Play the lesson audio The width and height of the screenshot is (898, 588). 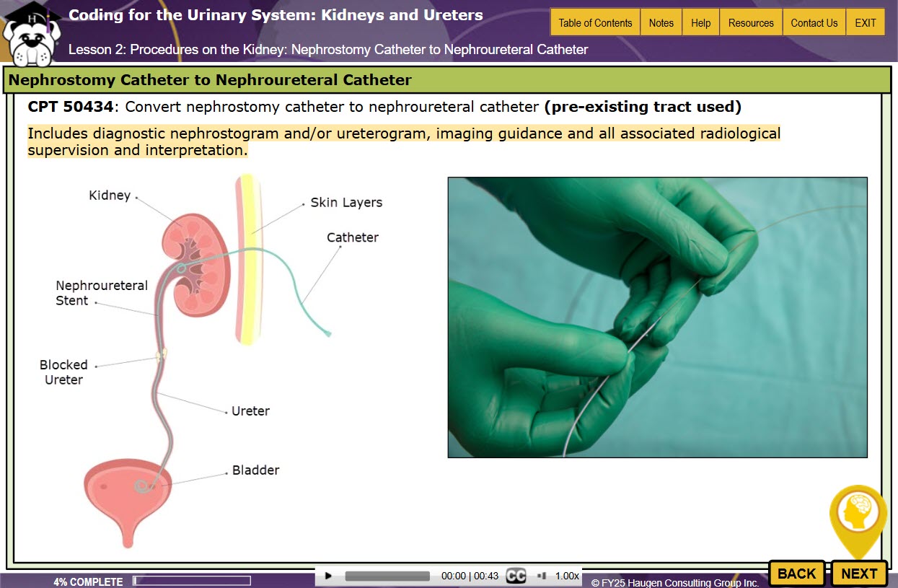click(329, 576)
